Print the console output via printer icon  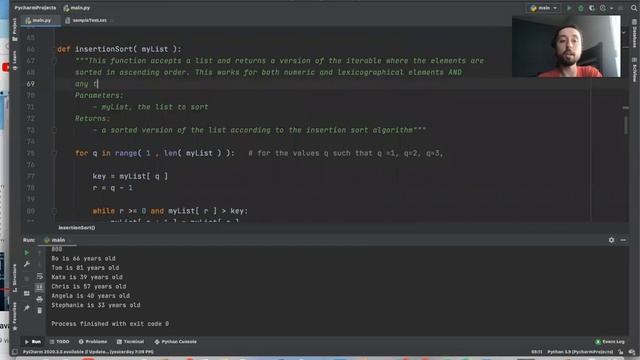pyautogui.click(x=40, y=299)
